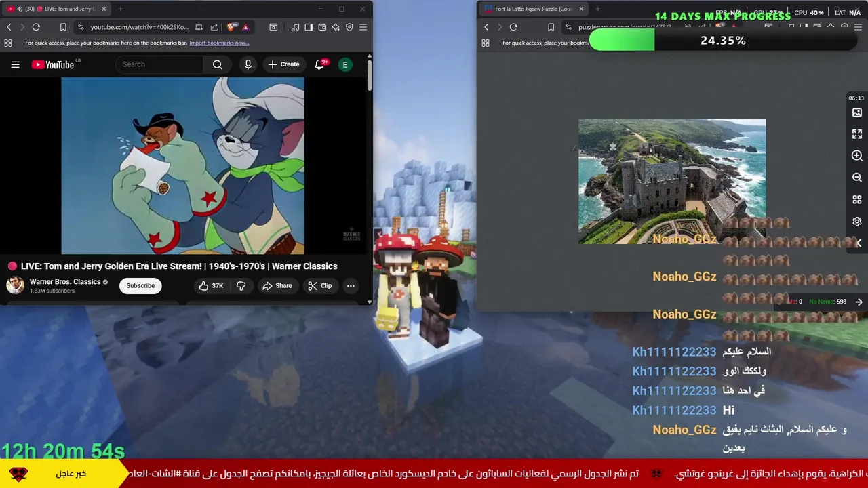Open the more actions three-dot menu
This screenshot has width=868, height=488.
(351, 286)
